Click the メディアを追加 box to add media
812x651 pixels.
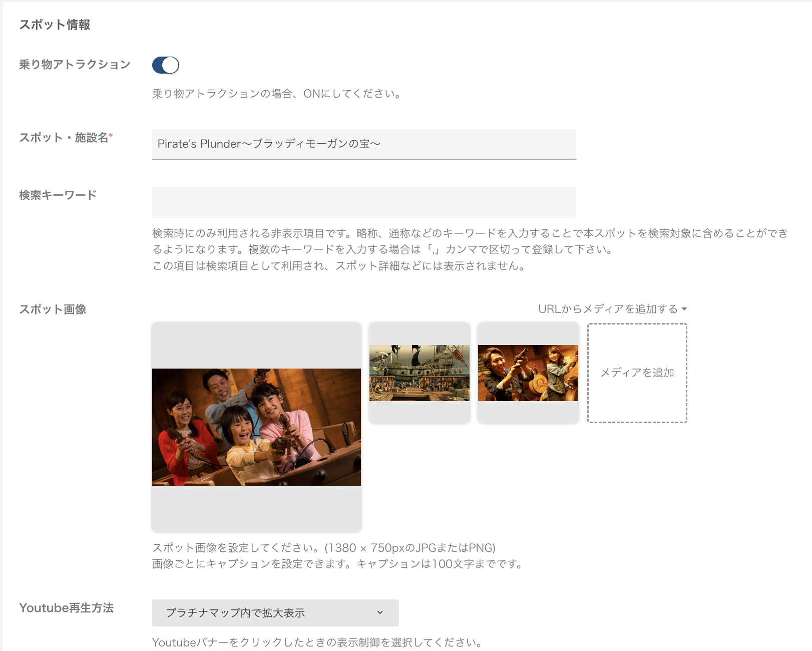pos(637,373)
